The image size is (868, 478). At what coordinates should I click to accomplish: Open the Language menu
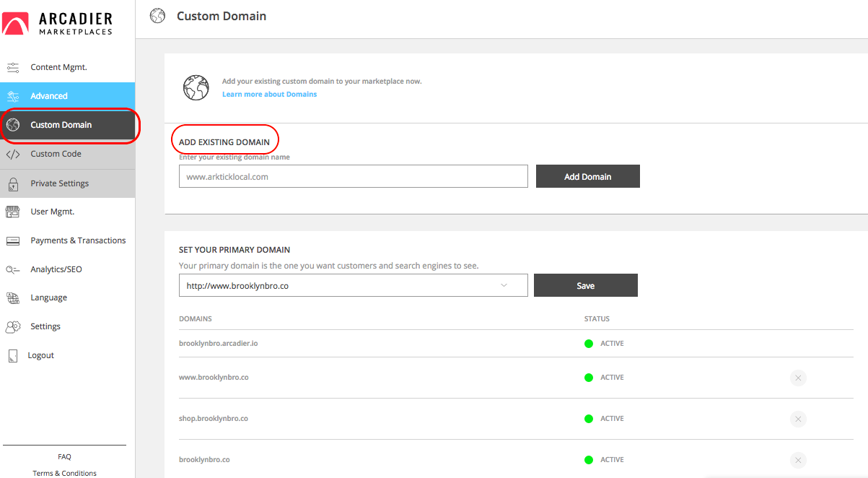(x=48, y=297)
